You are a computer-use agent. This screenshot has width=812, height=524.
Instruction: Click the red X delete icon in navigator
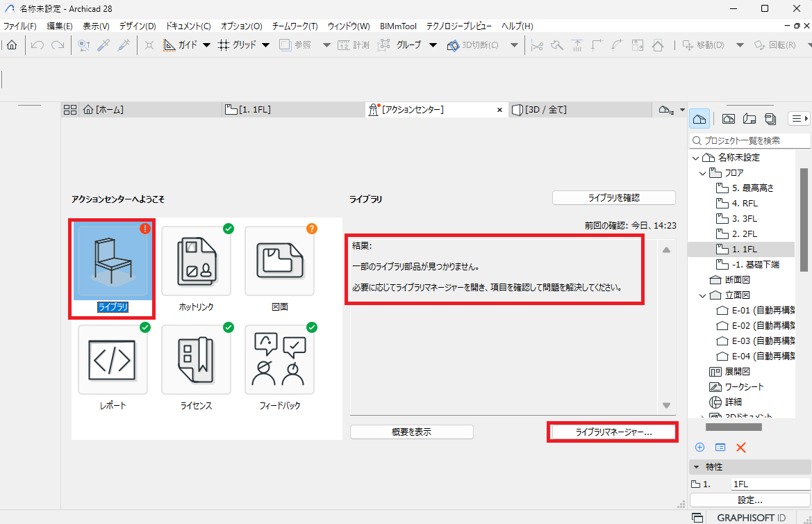[x=741, y=448]
